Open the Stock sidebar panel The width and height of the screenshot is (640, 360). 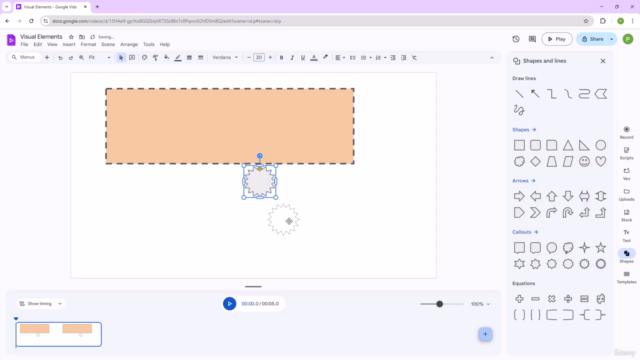[x=626, y=215]
